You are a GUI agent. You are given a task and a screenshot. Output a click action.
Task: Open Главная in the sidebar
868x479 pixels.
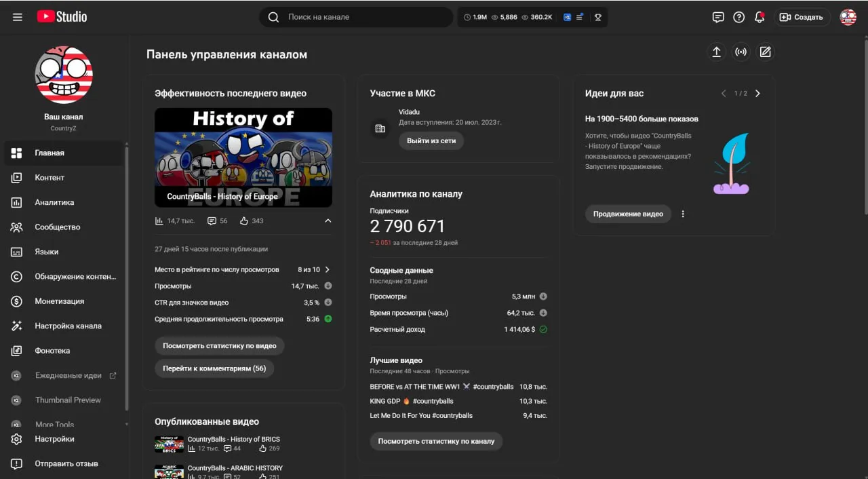[x=64, y=153]
